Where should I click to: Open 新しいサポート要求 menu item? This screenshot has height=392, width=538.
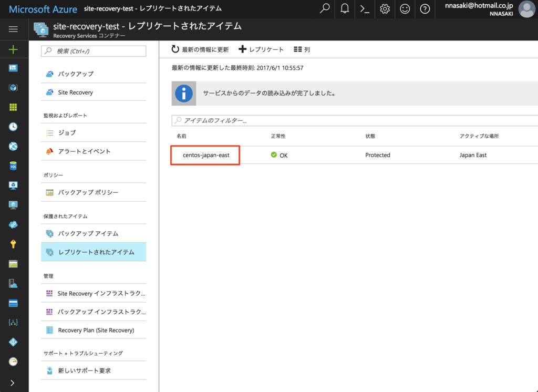point(94,370)
